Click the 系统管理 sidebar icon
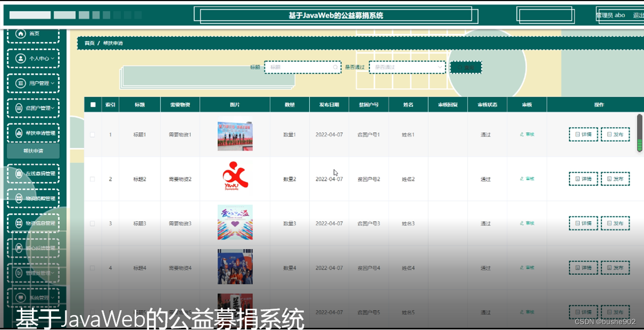Image resolution: width=644 pixels, height=330 pixels. coord(20,298)
